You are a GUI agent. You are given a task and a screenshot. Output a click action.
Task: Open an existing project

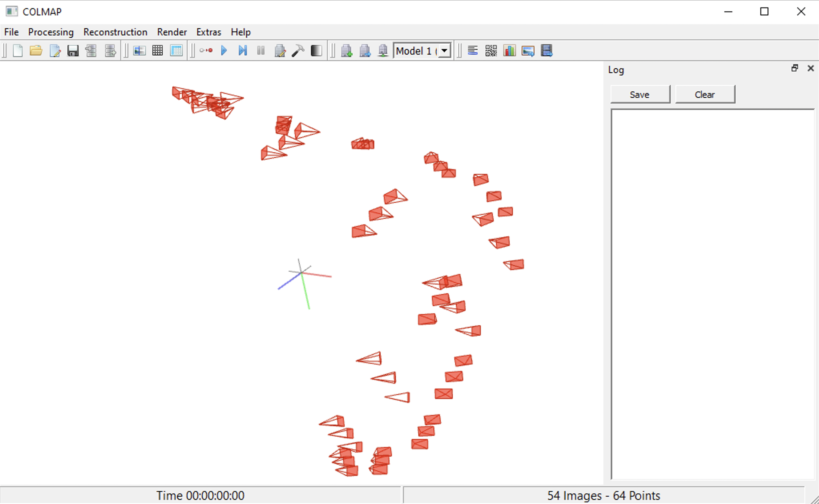[36, 50]
